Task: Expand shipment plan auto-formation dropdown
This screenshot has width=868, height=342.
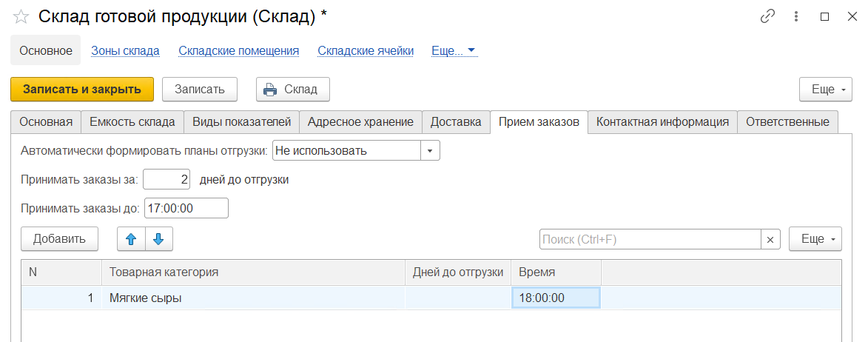Action: (430, 151)
